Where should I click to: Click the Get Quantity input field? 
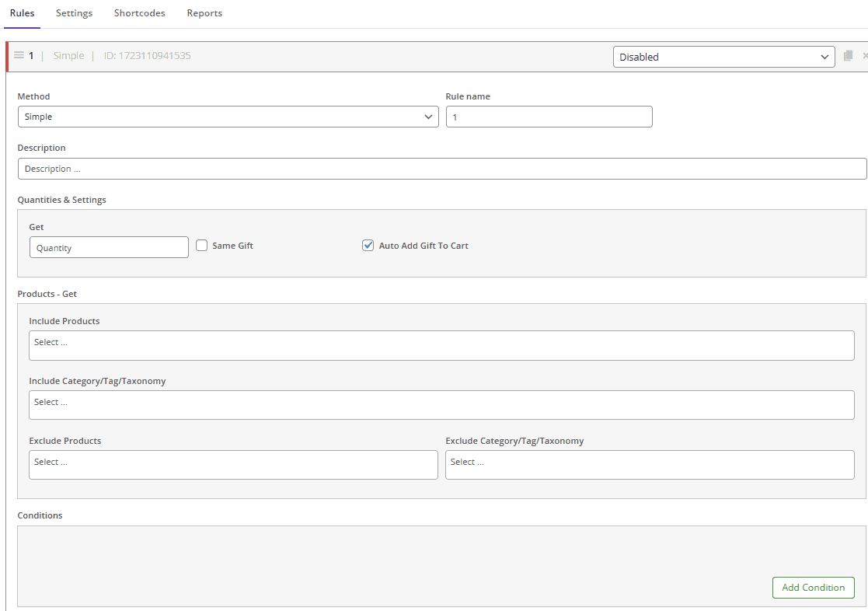109,247
